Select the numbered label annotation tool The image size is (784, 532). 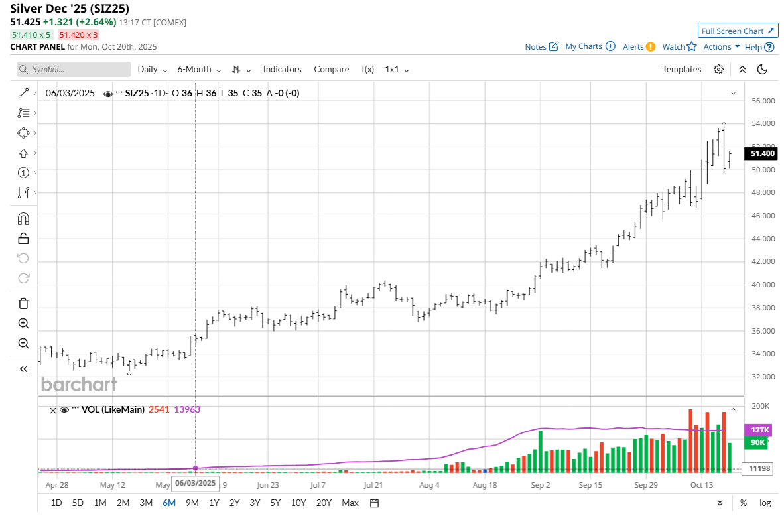[x=23, y=173]
